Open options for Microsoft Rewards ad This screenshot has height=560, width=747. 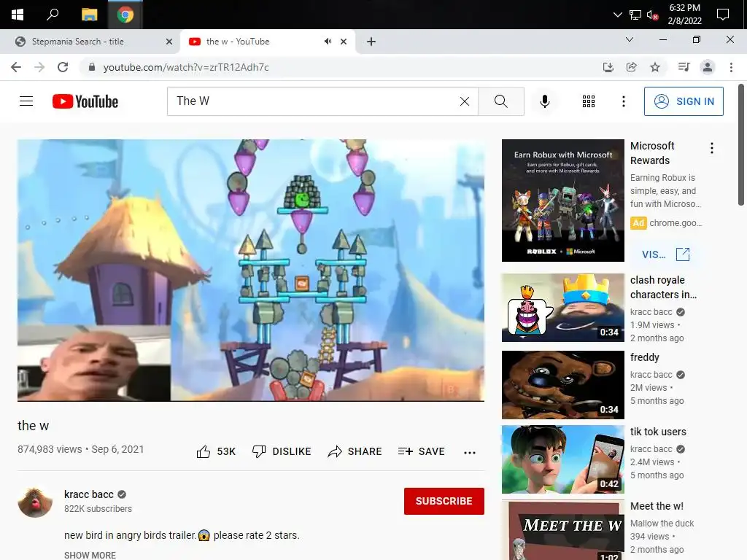712,148
